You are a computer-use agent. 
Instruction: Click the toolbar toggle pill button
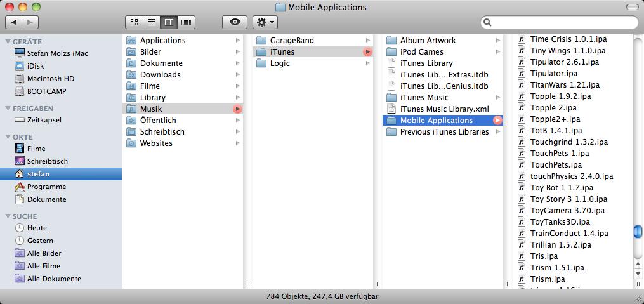(633, 7)
